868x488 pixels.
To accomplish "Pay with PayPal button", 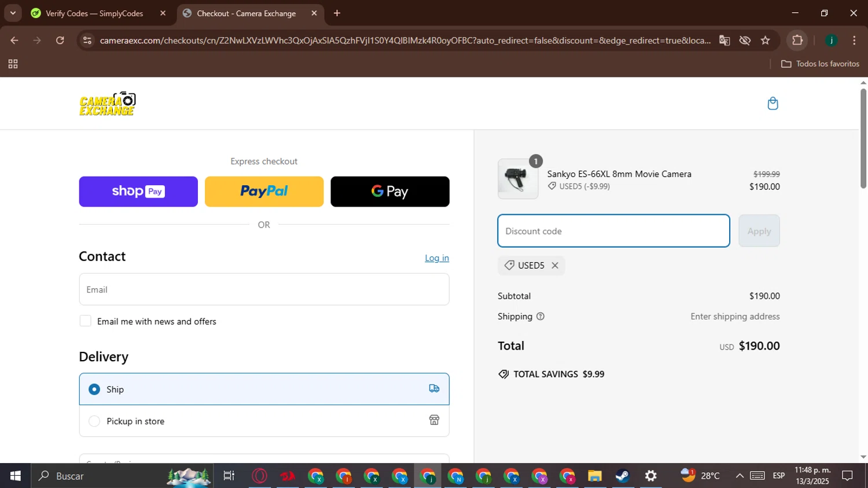I will [264, 192].
